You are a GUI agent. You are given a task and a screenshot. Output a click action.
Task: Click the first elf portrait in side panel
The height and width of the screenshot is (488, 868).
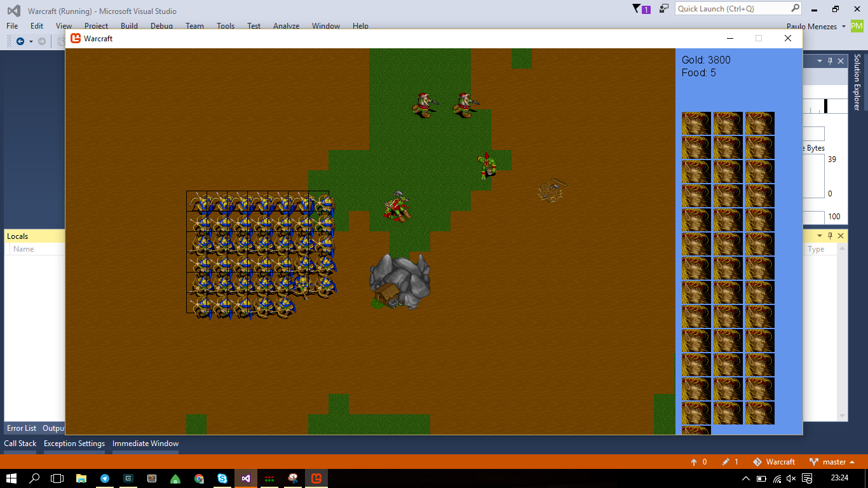click(696, 123)
